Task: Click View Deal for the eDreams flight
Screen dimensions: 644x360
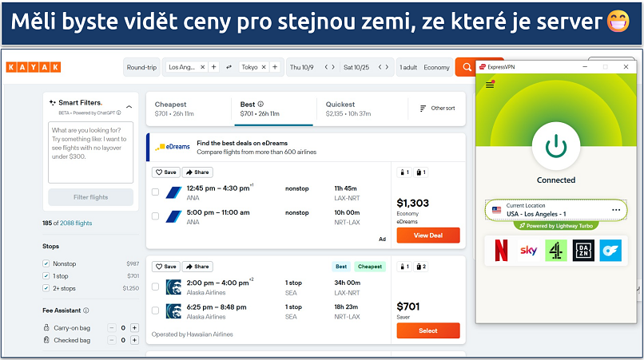Action: click(x=427, y=235)
